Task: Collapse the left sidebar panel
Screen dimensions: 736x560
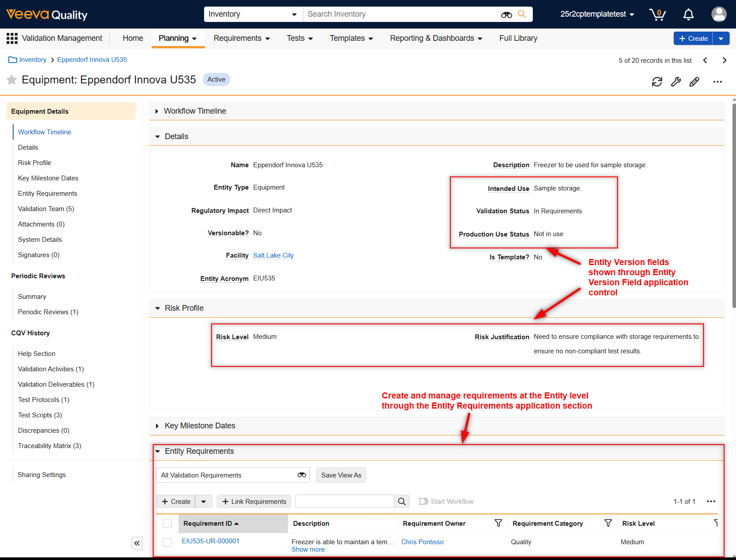Action: point(137,543)
